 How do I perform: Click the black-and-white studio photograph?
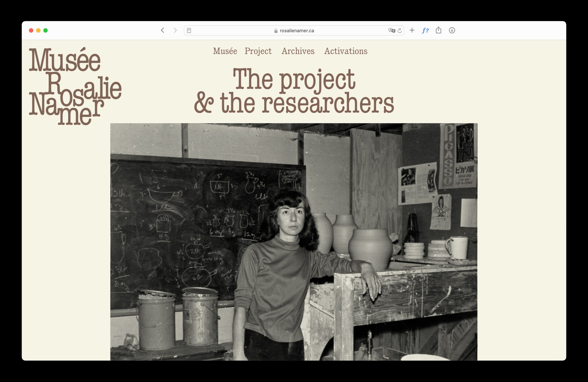pos(294,241)
